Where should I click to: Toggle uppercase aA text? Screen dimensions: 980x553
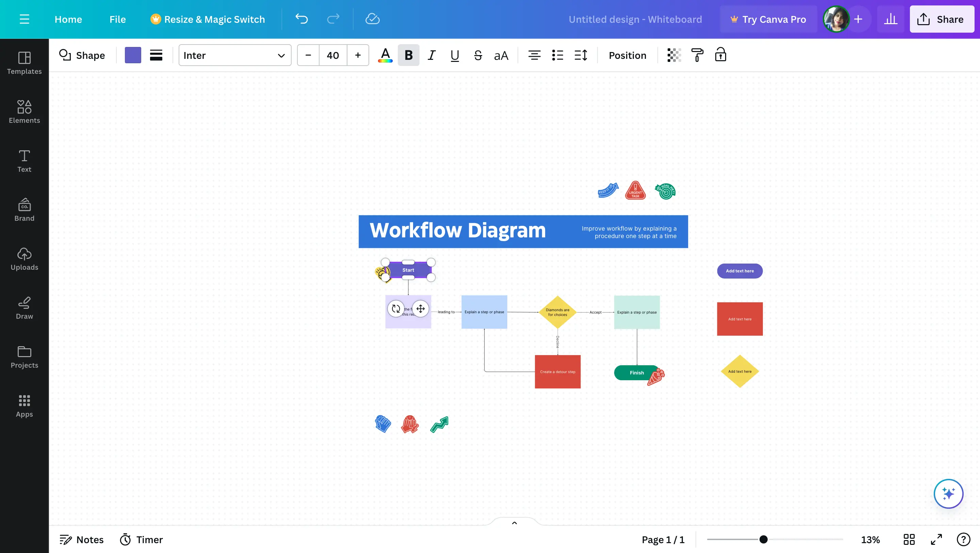[501, 55]
